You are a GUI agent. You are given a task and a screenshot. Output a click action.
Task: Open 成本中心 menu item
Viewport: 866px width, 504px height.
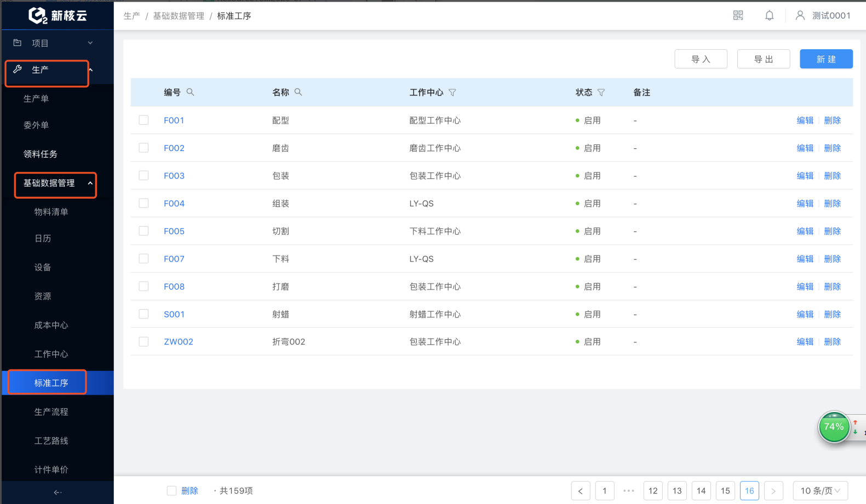51,325
